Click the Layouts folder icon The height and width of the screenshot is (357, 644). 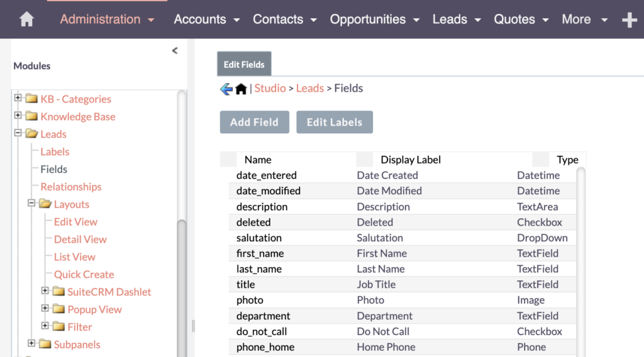pyautogui.click(x=45, y=204)
